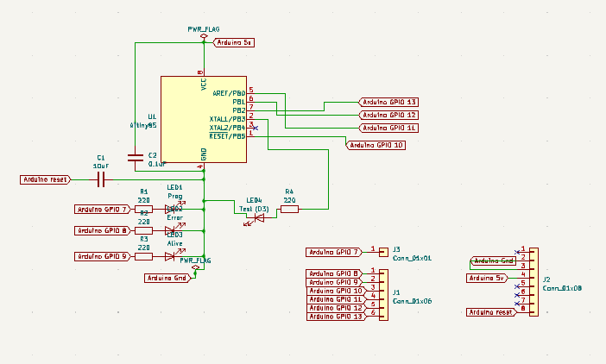Select the LED3 Alive diode symbol
Image resolution: width=606 pixels, height=364 pixels.
(x=171, y=256)
